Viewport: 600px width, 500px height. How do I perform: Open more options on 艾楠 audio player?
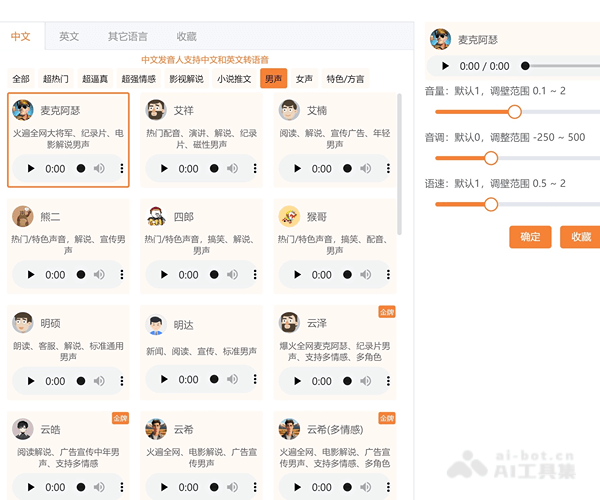388,169
